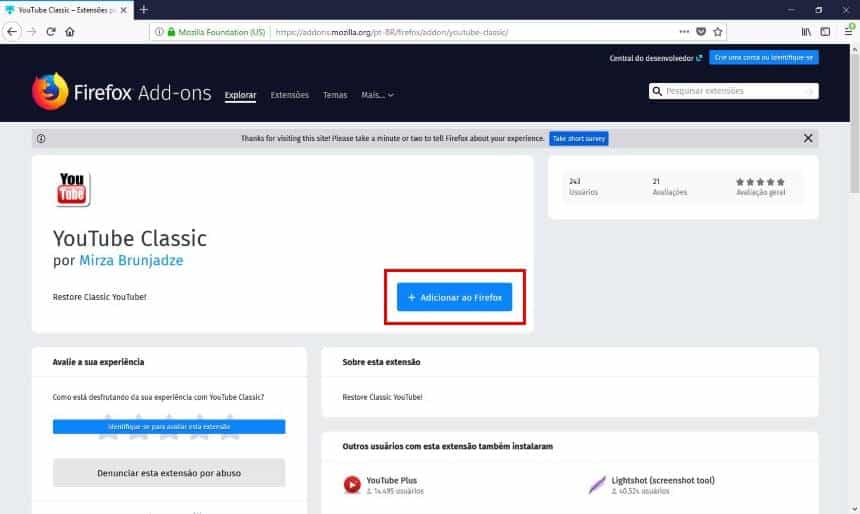Click the survey banner info icon
Screen dimensions: 860x514
[41, 138]
